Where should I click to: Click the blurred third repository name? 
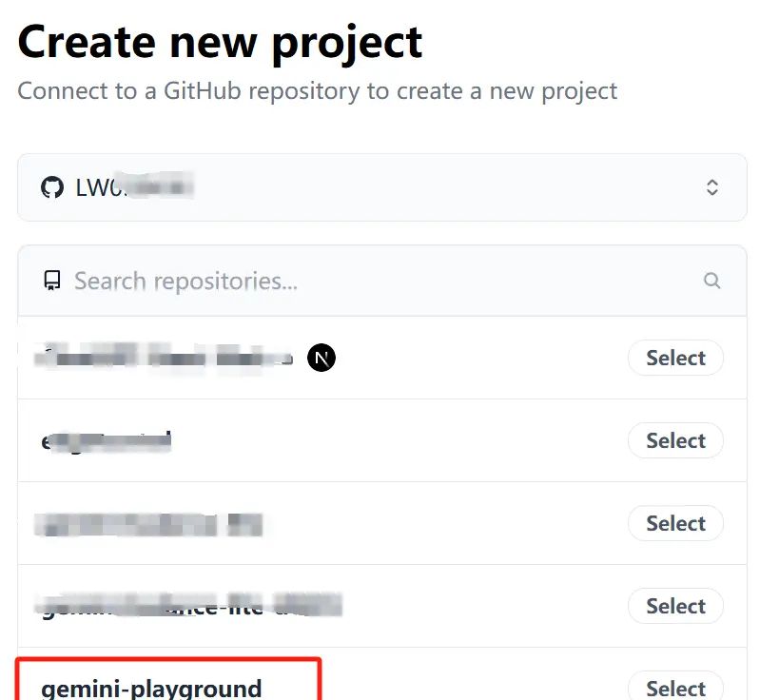point(148,523)
